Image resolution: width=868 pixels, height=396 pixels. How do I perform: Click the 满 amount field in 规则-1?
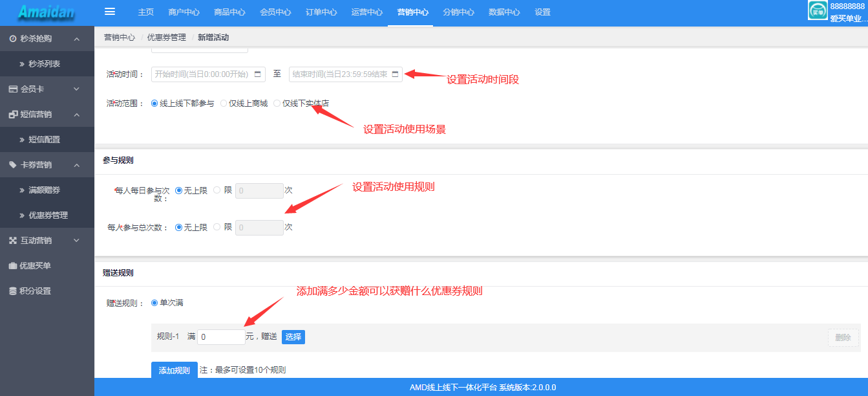pos(221,337)
